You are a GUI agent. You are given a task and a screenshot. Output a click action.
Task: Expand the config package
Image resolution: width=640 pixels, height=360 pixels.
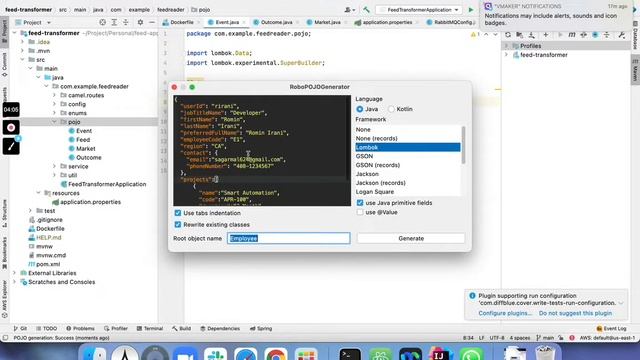tap(54, 104)
